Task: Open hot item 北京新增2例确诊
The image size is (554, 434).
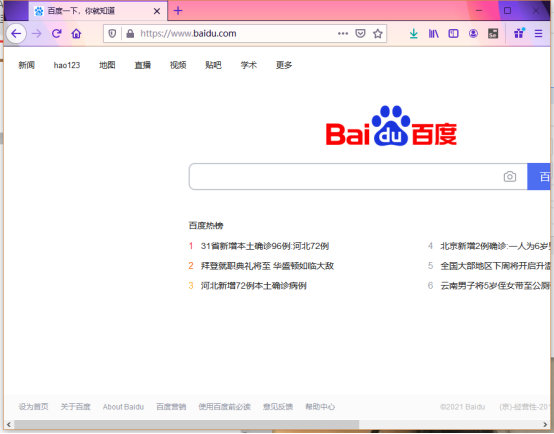Action: coord(495,246)
